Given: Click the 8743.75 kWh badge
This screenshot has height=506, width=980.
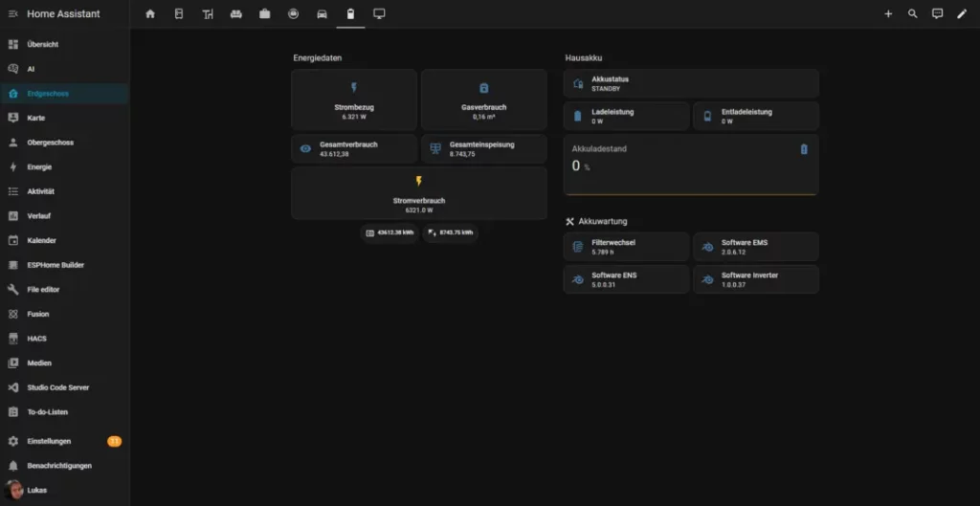Looking at the screenshot, I should coord(450,233).
